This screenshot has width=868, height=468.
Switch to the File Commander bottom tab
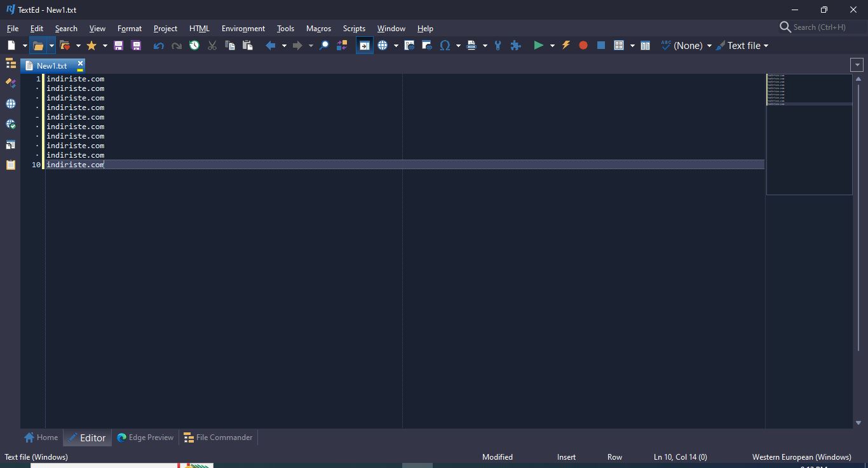tap(218, 437)
